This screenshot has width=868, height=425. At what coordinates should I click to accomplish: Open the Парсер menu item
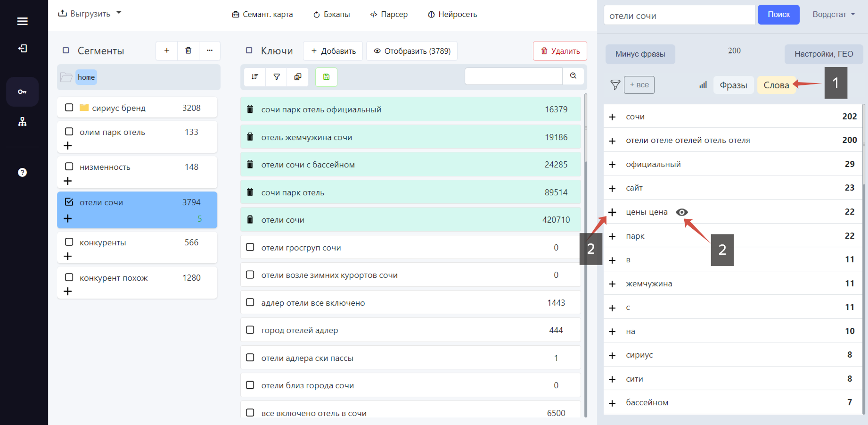tap(389, 14)
